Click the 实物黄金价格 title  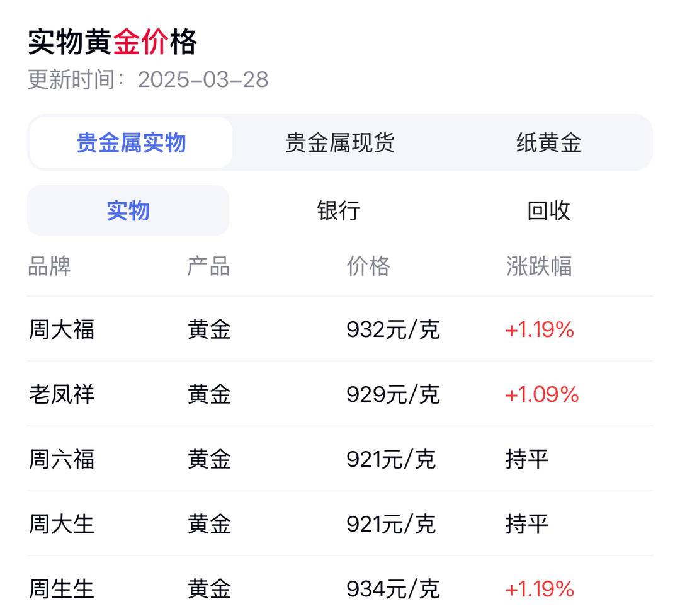coord(112,42)
